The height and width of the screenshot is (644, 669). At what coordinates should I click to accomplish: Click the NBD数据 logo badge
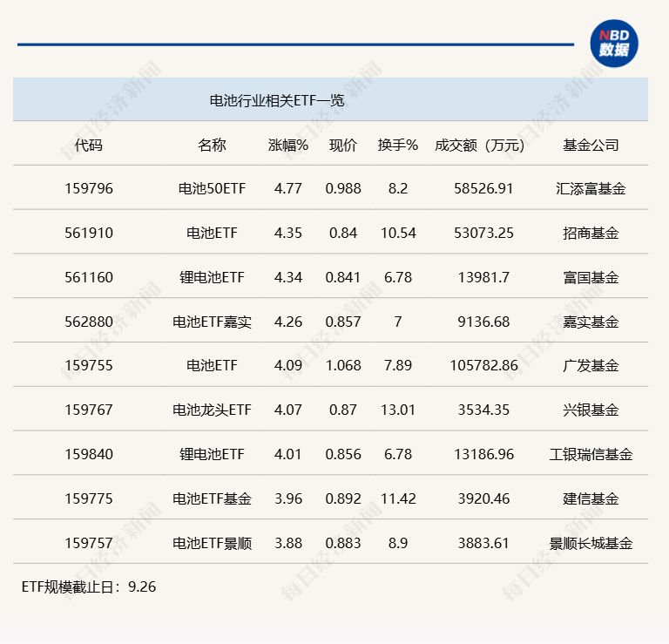(613, 44)
